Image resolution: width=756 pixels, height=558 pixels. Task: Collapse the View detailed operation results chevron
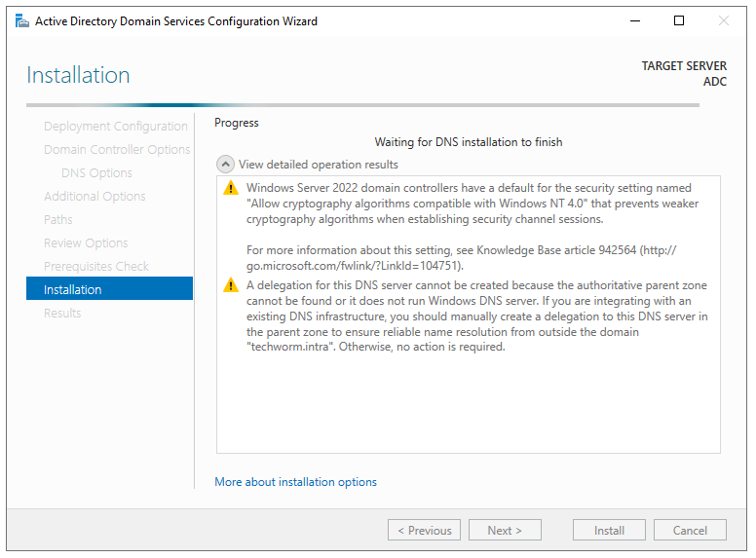coord(225,165)
